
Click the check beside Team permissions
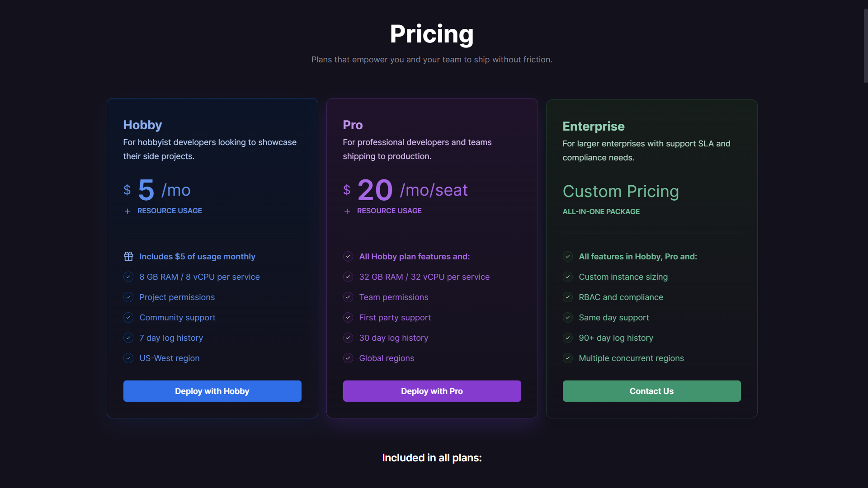348,297
